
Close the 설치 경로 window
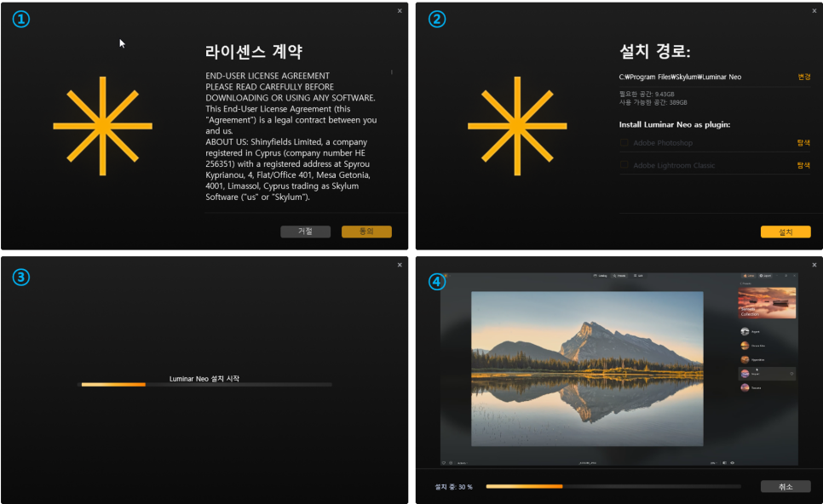tap(814, 10)
